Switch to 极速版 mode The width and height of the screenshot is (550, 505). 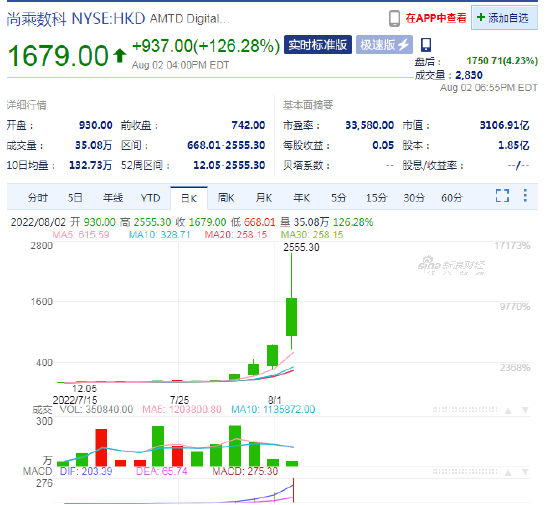click(384, 45)
